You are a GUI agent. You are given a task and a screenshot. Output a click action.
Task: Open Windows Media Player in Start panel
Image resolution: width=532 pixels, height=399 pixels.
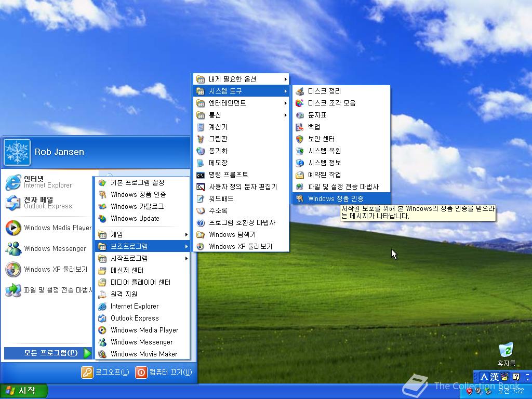tap(47, 228)
